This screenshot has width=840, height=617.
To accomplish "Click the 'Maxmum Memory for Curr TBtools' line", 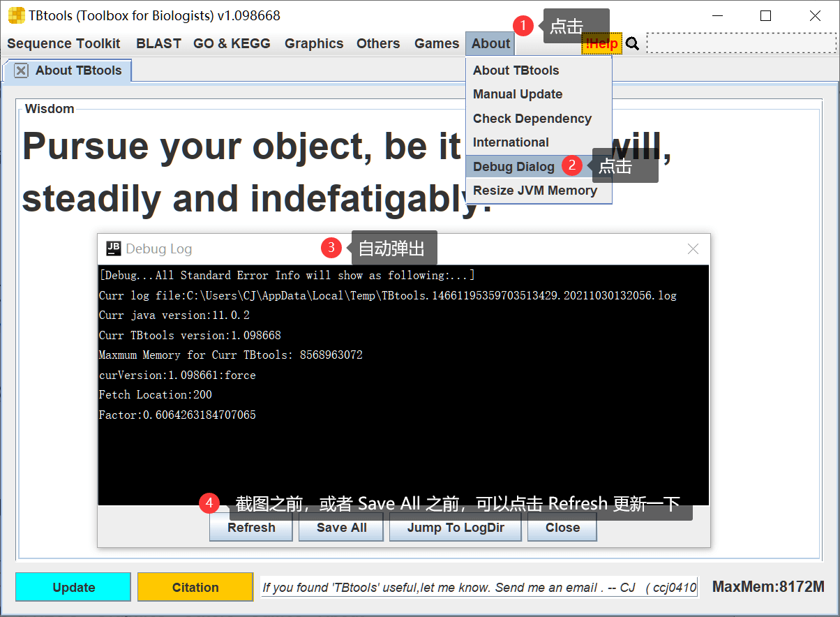I will coord(231,355).
